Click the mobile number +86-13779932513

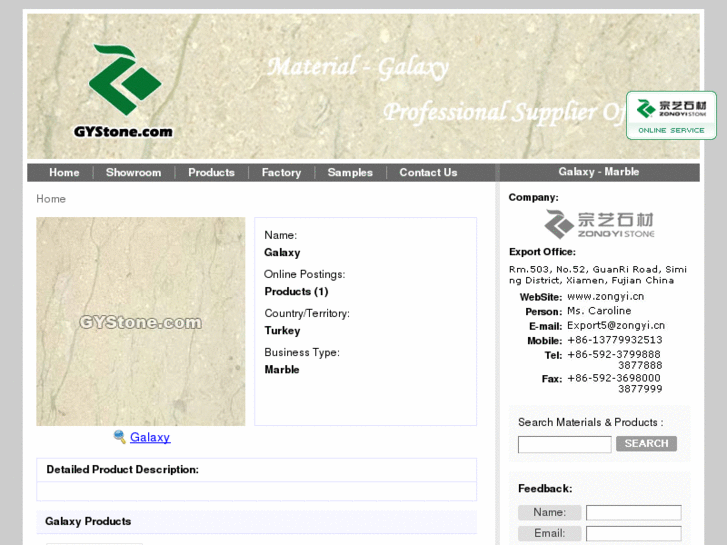click(614, 340)
